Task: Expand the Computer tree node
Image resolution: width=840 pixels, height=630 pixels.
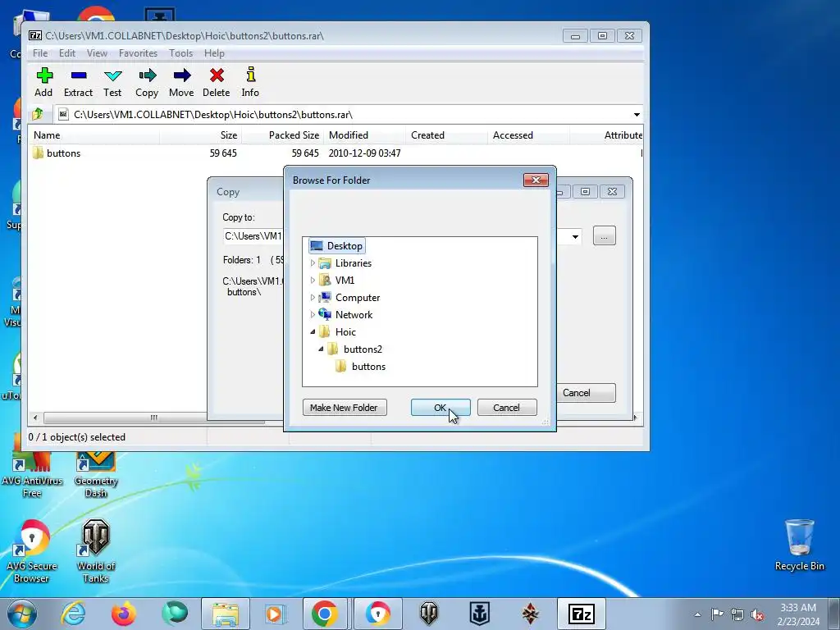Action: coord(313,297)
